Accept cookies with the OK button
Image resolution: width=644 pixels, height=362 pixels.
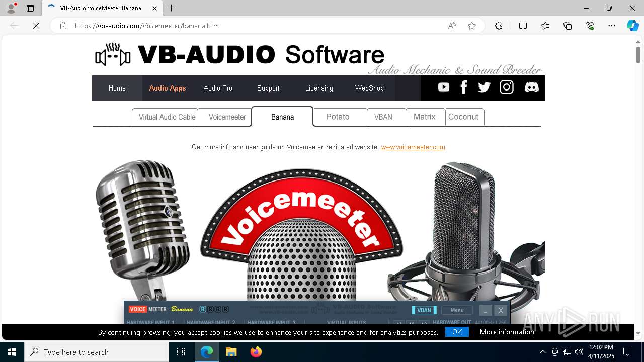coord(457,332)
